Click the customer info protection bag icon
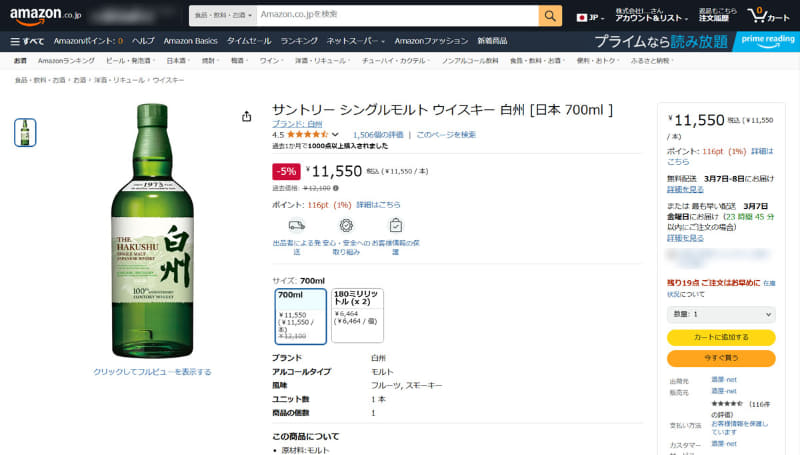This screenshot has height=455, width=800. [x=395, y=225]
